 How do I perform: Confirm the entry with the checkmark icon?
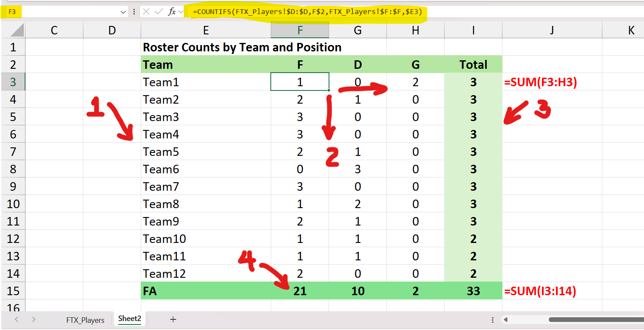point(159,12)
